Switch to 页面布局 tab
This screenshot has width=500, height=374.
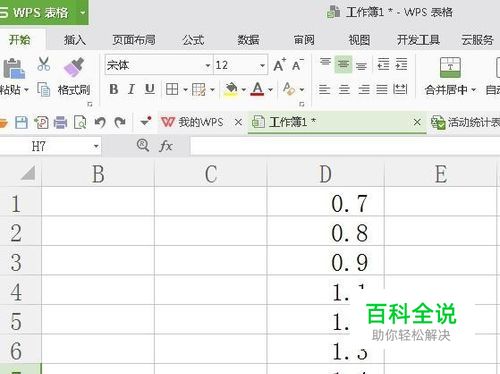point(134,40)
